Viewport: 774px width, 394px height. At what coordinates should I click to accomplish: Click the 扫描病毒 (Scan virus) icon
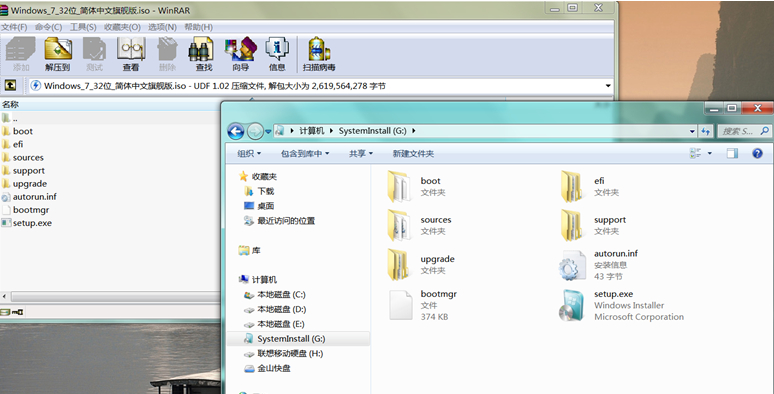tap(319, 54)
